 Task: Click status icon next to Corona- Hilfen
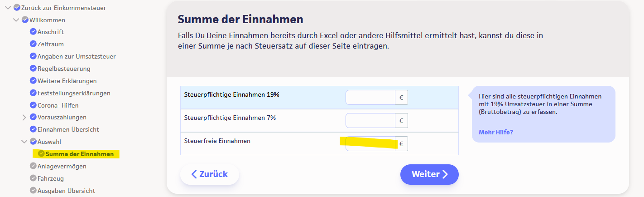click(x=33, y=105)
